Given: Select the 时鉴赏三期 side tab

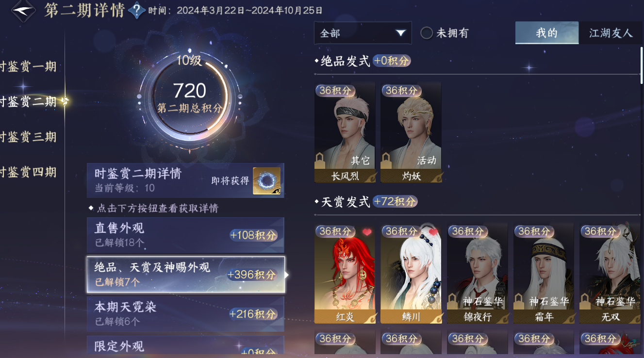Looking at the screenshot, I should (x=28, y=137).
